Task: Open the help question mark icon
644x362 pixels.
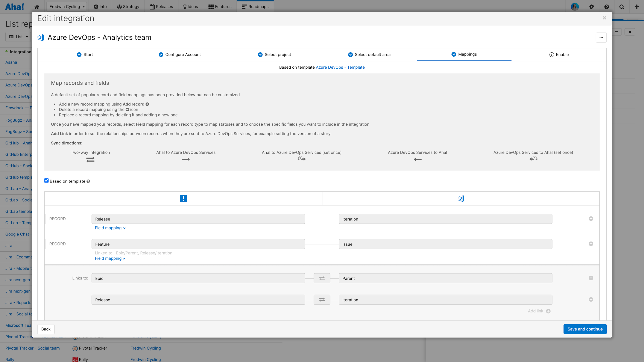Action: click(x=607, y=6)
